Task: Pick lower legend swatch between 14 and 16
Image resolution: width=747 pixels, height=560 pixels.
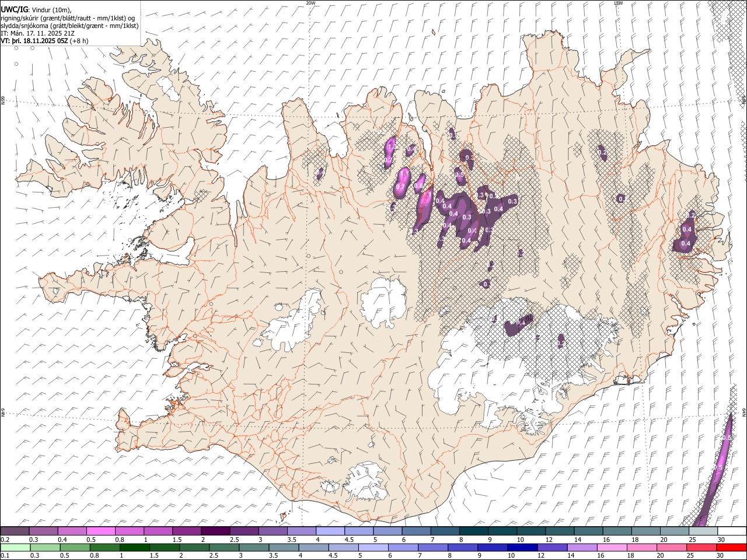Action: tap(582, 547)
